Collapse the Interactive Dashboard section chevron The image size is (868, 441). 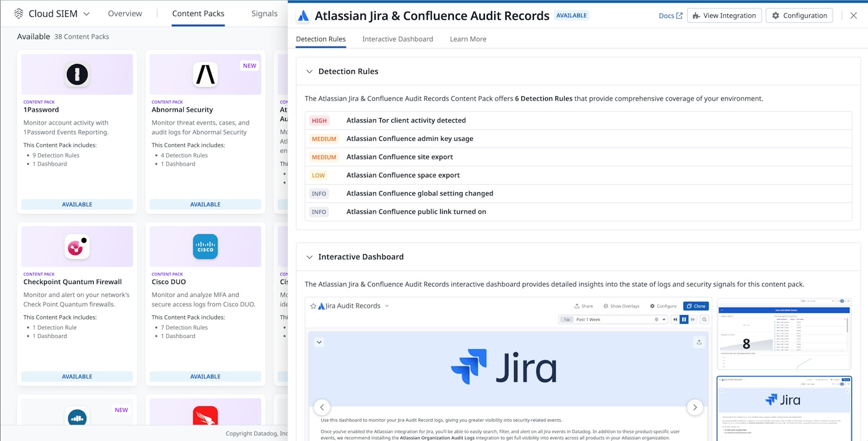pyautogui.click(x=309, y=257)
